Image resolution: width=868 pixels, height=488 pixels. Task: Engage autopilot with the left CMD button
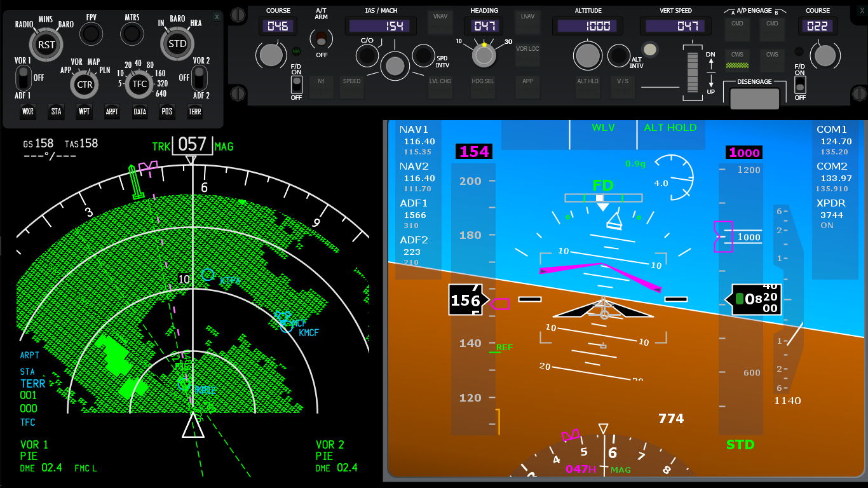737,28
